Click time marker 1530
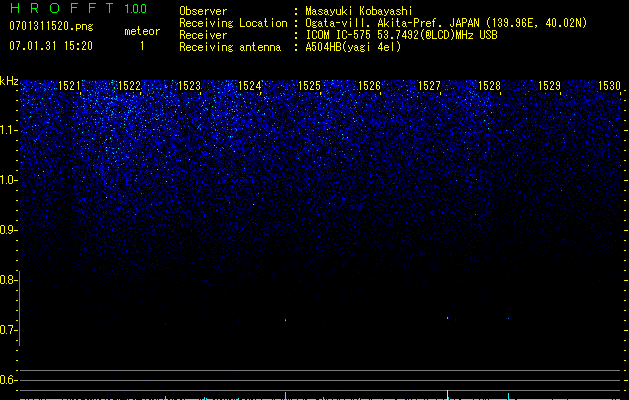 [609, 86]
